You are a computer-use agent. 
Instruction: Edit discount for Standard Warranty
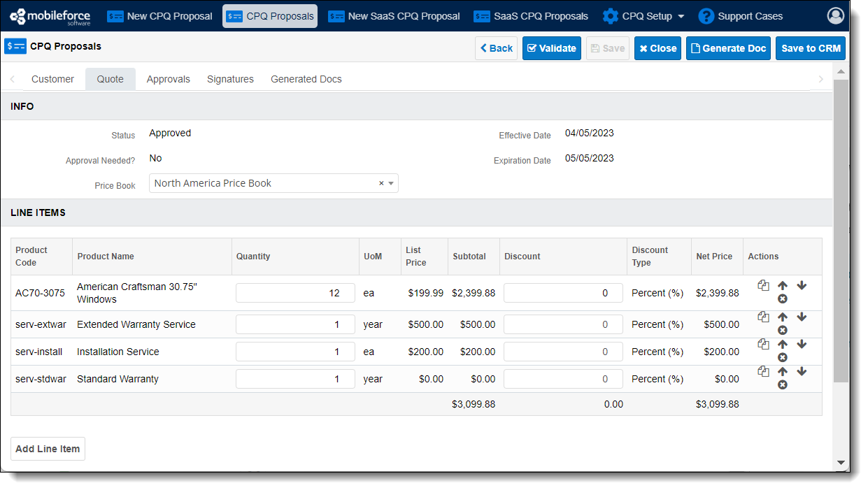[563, 379]
